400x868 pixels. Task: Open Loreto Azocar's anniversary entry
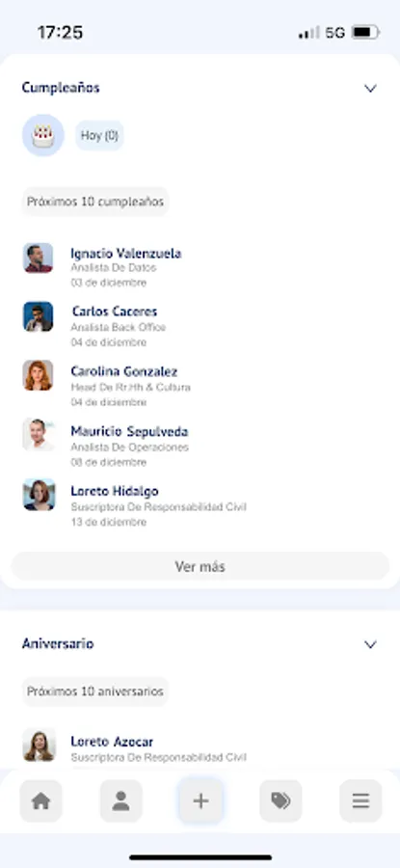(x=134, y=747)
